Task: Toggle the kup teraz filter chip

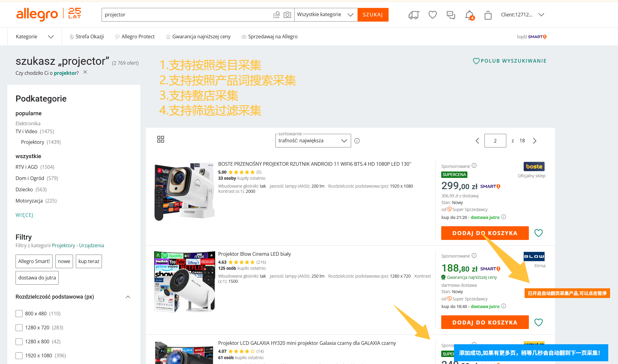Action: (89, 261)
